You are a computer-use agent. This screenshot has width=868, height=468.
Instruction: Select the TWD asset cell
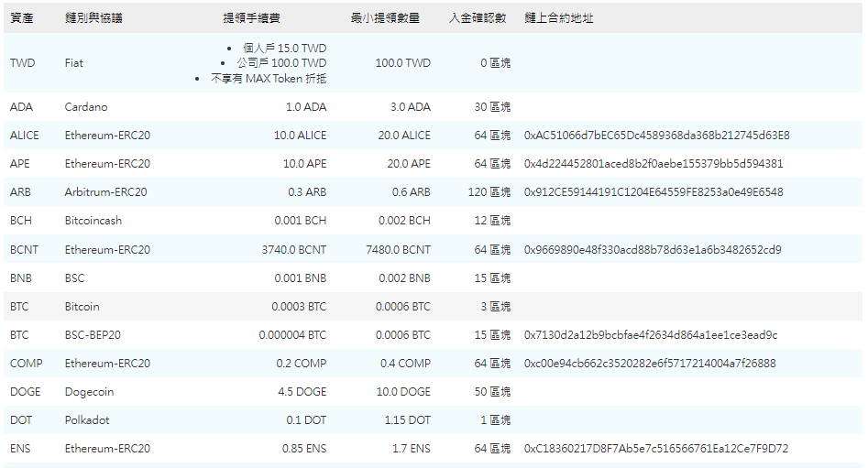tap(22, 63)
